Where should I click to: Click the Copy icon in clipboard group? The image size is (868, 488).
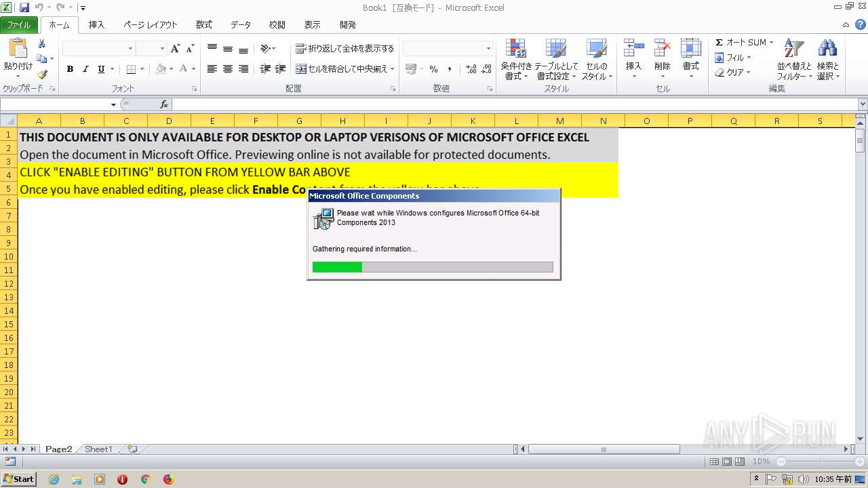pyautogui.click(x=42, y=59)
